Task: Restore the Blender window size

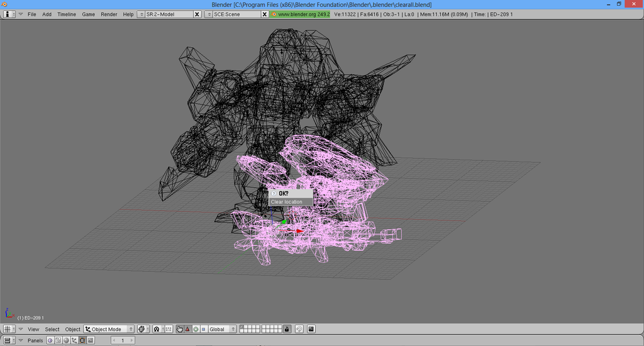Action: 619,4
